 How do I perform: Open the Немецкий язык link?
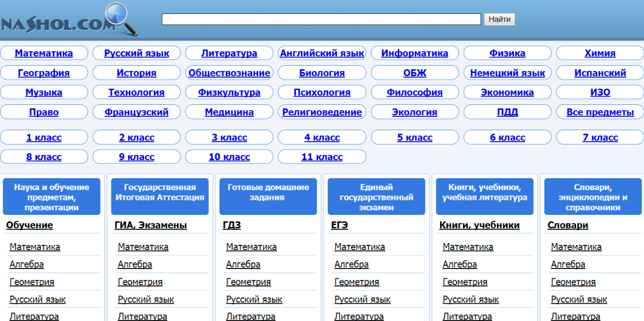(x=507, y=73)
